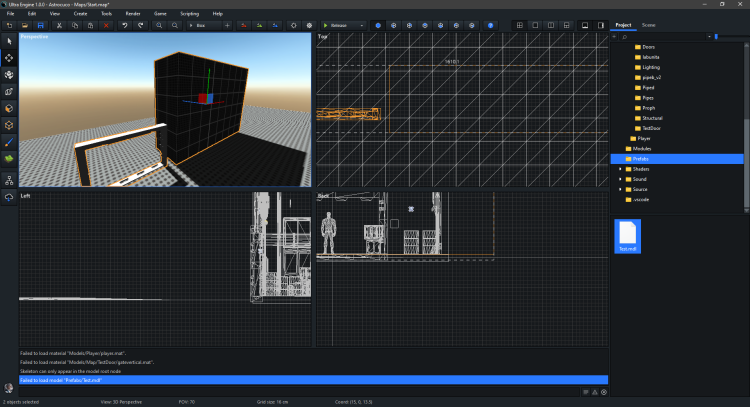This screenshot has height=407, width=750.
Task: Select the pointer selection tool
Action: 9,40
